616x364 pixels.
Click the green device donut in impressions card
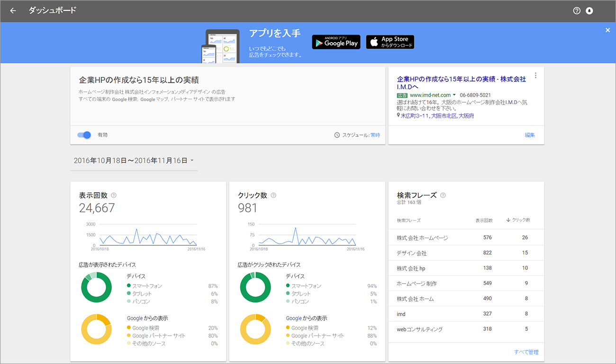pos(97,288)
